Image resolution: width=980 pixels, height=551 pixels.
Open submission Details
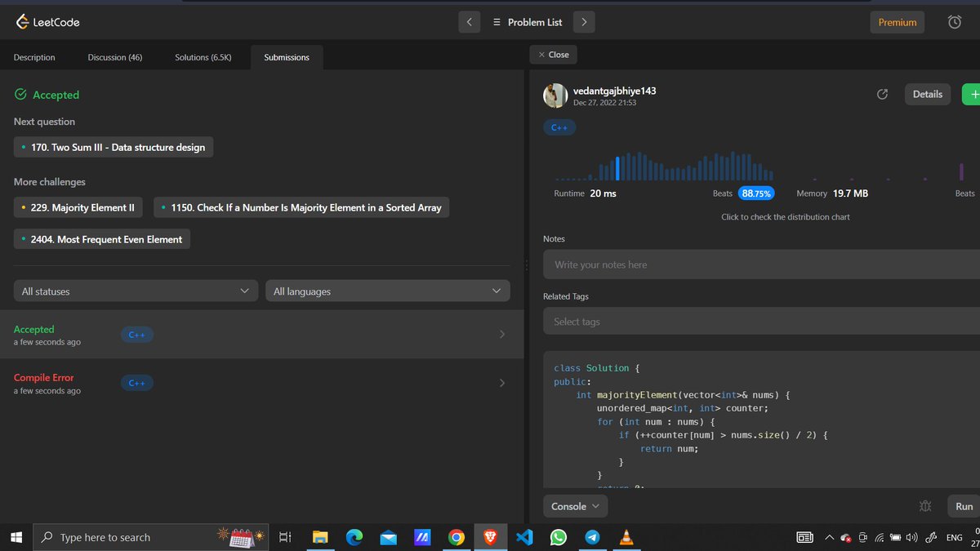click(x=927, y=94)
